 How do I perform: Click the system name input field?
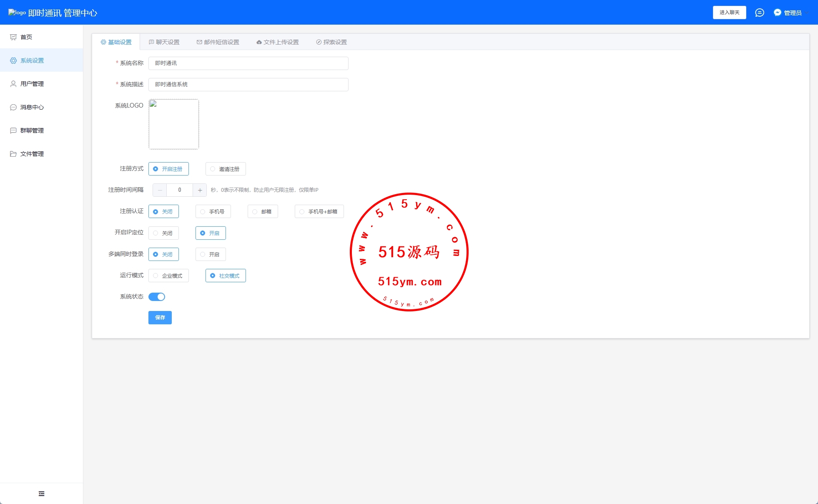click(x=248, y=63)
